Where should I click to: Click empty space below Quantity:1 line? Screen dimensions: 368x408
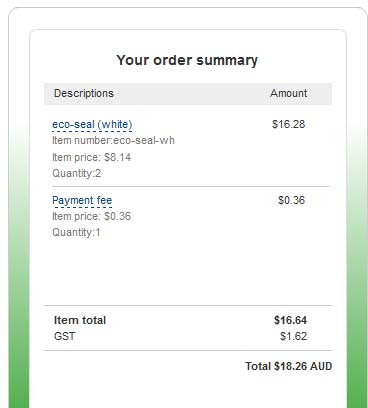point(187,272)
